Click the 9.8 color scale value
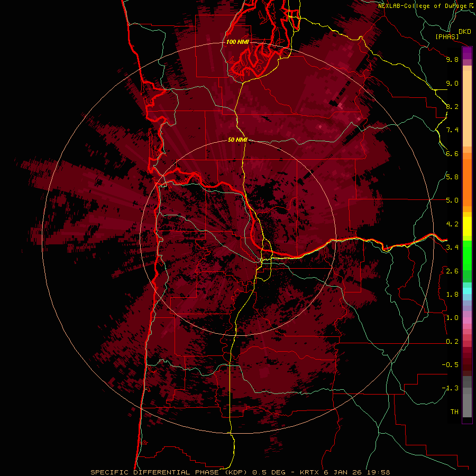This screenshot has width=476, height=476. [452, 59]
